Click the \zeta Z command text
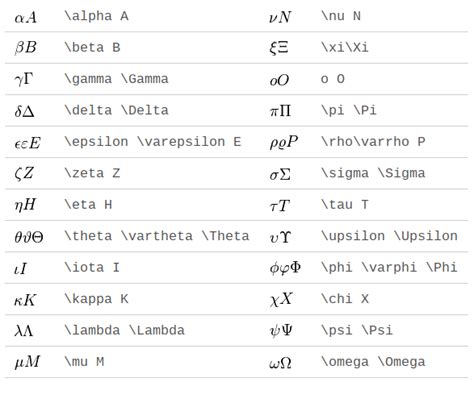The image size is (474, 403). (x=92, y=173)
